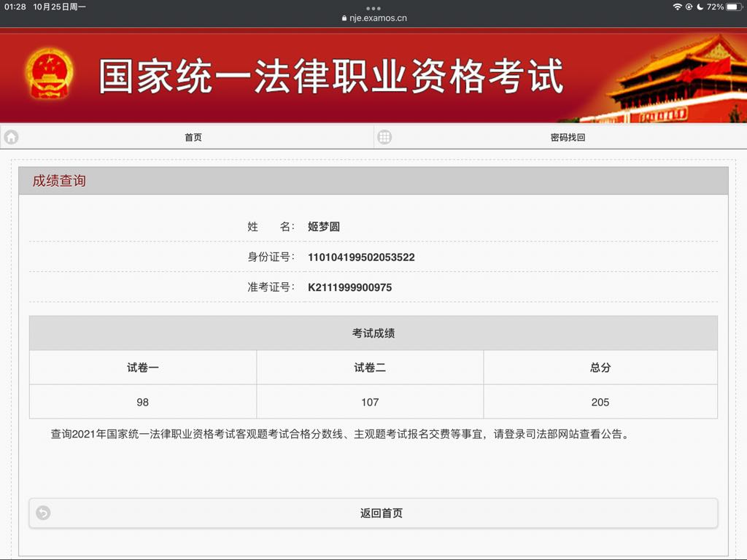The height and width of the screenshot is (560, 747).
Task: Click the 返回首页 button
Action: click(x=373, y=513)
